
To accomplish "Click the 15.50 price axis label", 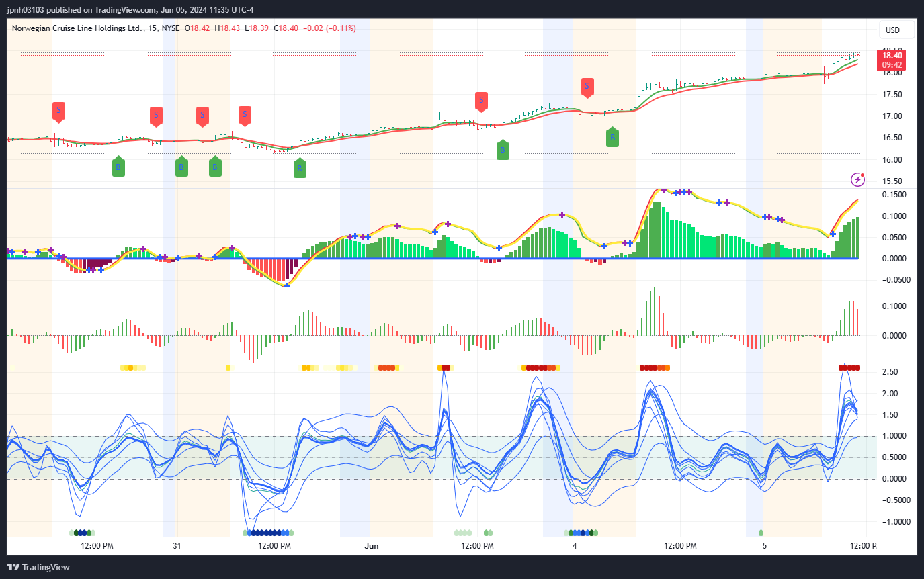I will click(x=891, y=181).
